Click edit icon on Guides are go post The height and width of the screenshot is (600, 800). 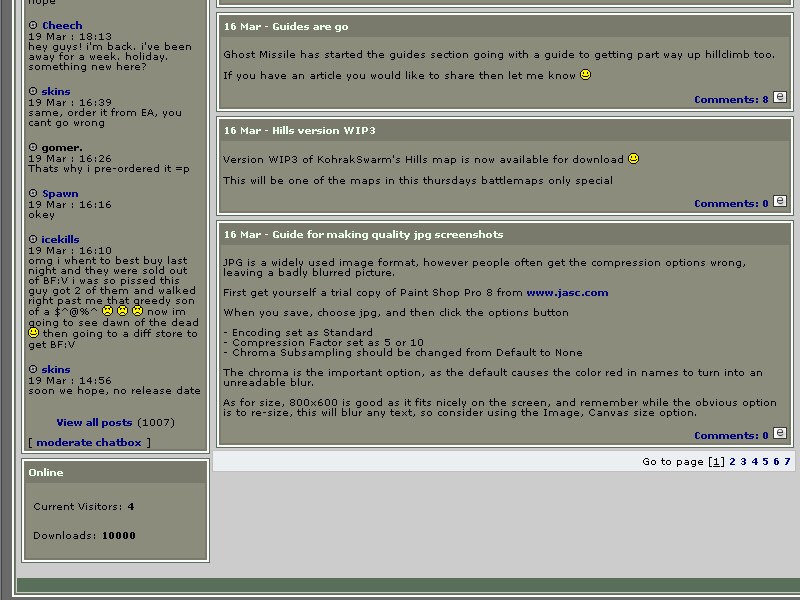point(780,97)
